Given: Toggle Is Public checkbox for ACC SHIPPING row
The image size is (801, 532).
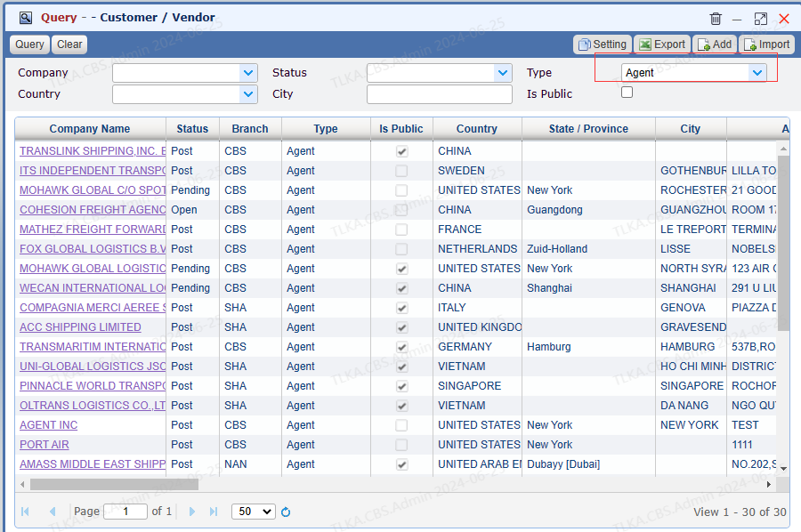Looking at the screenshot, I should 402,327.
